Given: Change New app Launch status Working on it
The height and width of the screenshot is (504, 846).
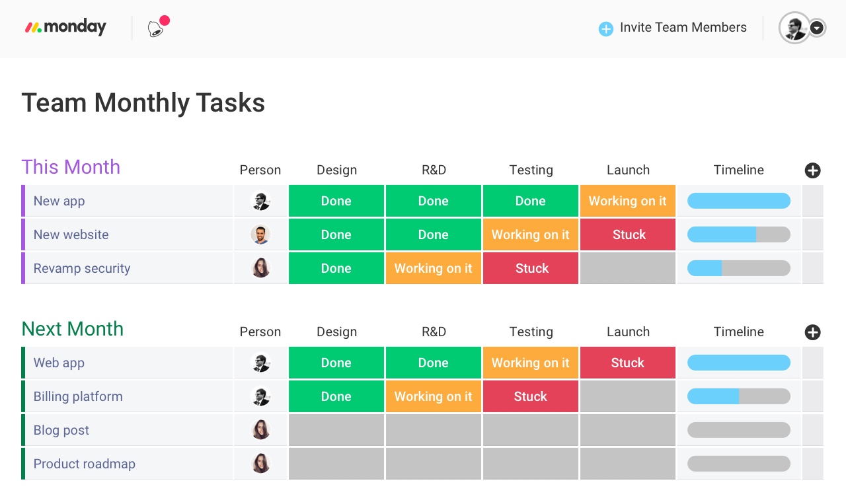Looking at the screenshot, I should [628, 201].
